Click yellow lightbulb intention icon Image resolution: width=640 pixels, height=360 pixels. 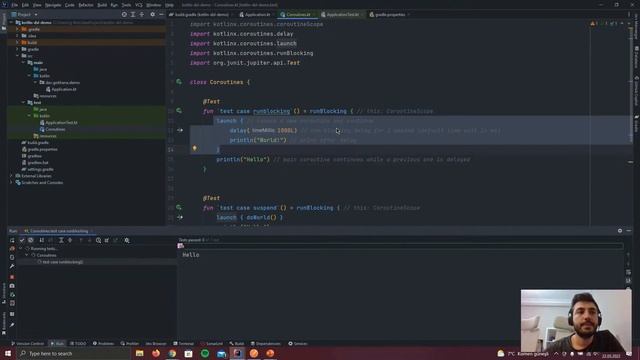click(194, 149)
